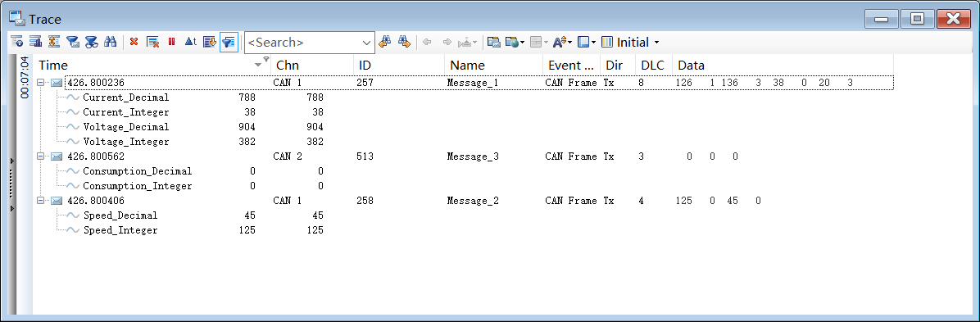This screenshot has height=322, width=980.
Task: Sort by the Time column header
Action: 152,65
